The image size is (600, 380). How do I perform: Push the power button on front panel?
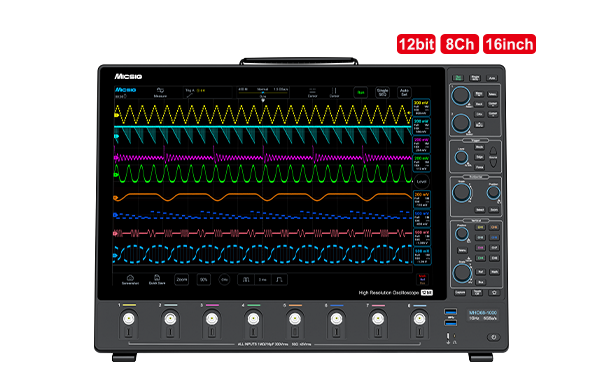click(494, 337)
